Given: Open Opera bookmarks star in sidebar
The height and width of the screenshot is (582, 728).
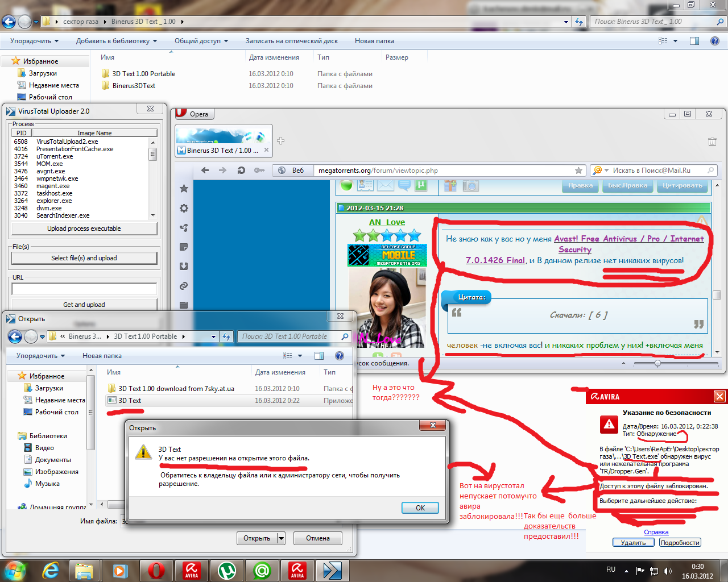Looking at the screenshot, I should pyautogui.click(x=184, y=189).
